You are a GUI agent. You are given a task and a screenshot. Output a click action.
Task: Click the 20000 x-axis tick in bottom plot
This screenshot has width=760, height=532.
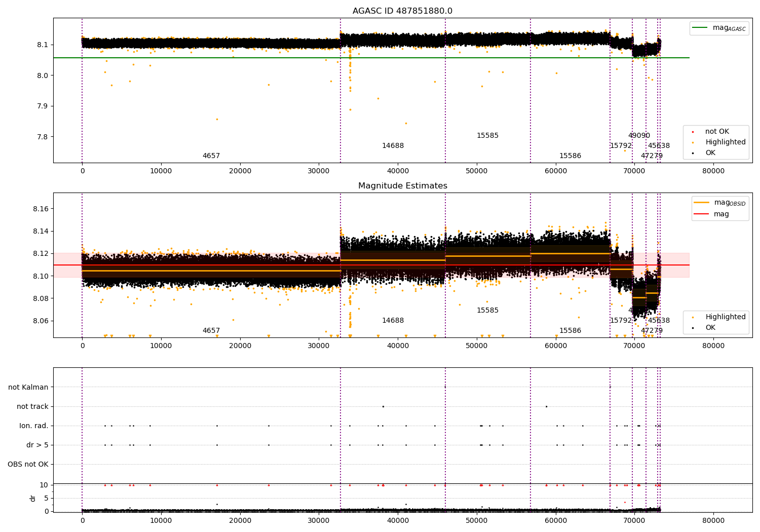tap(240, 520)
